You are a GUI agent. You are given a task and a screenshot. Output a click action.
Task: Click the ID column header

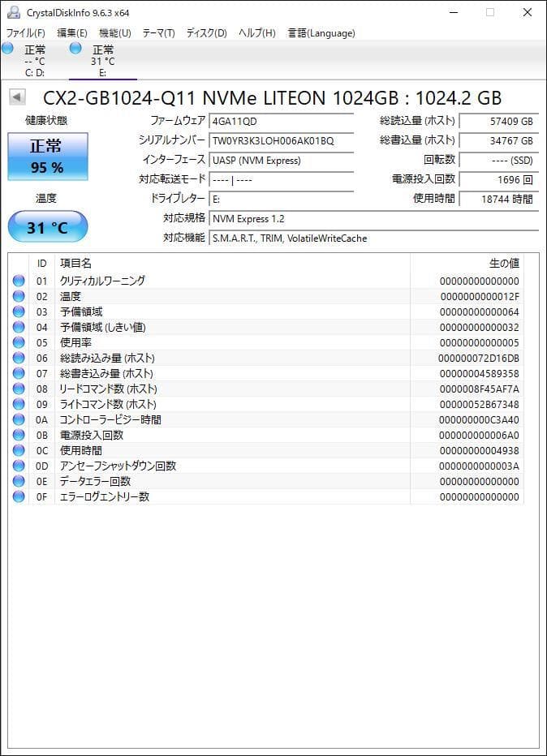click(x=42, y=264)
